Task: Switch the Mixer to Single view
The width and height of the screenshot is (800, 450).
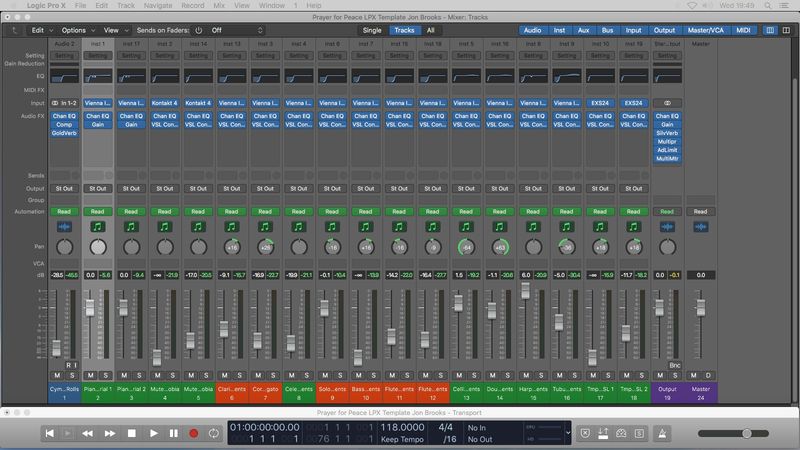Action: (x=372, y=30)
